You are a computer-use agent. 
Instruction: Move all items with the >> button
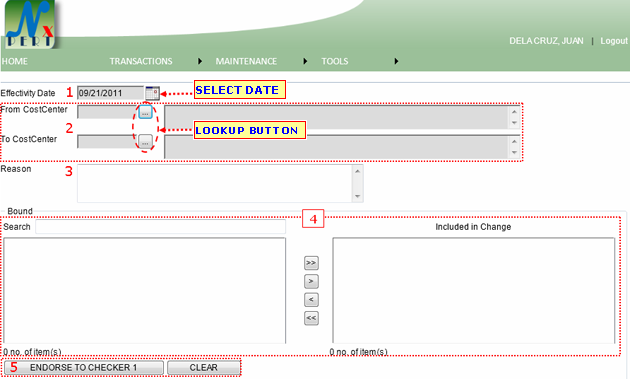[311, 263]
